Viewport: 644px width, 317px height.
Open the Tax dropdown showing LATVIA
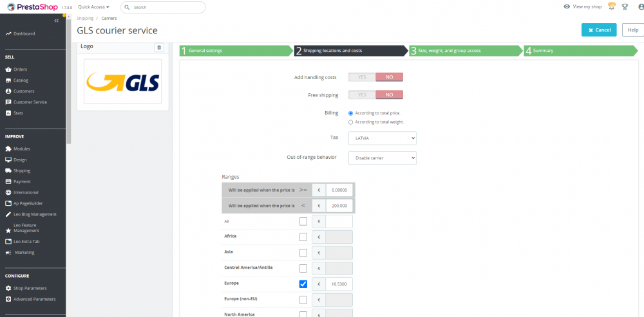383,138
